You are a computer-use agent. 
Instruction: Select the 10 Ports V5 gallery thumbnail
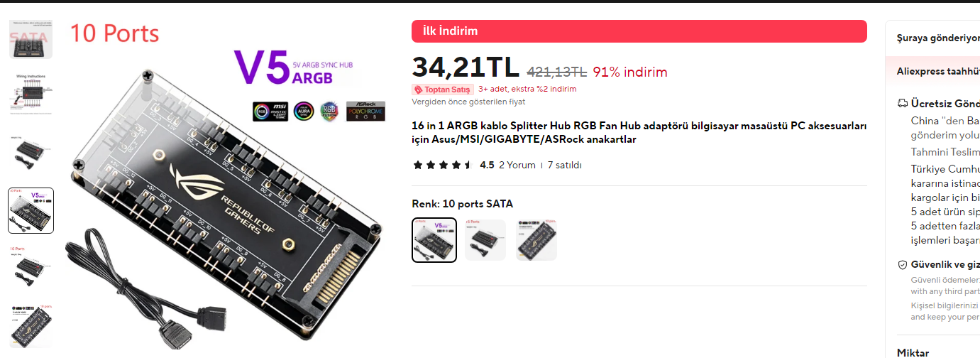pyautogui.click(x=31, y=210)
